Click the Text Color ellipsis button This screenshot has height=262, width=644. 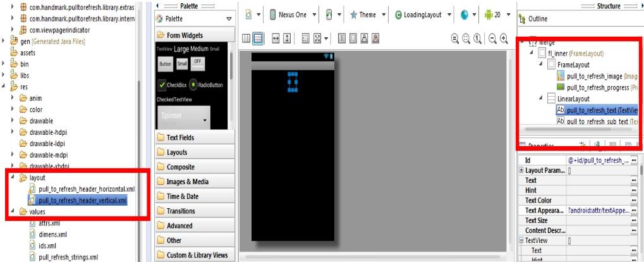point(634,201)
